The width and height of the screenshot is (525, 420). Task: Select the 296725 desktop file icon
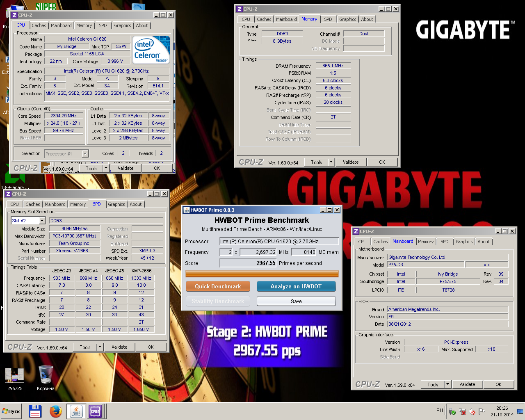(x=15, y=378)
